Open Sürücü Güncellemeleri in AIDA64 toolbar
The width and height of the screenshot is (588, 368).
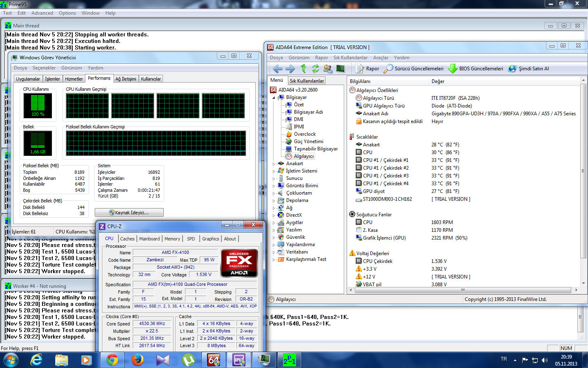click(x=414, y=69)
